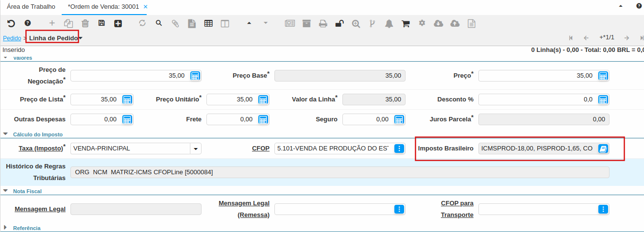Click the Save and New icon
The image size is (644, 232).
pos(118,23)
